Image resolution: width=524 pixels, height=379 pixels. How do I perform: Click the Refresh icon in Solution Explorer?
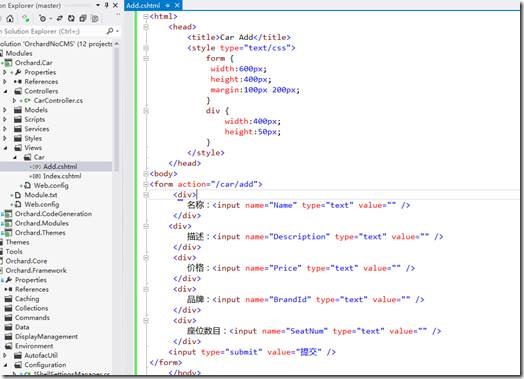tap(71, 18)
